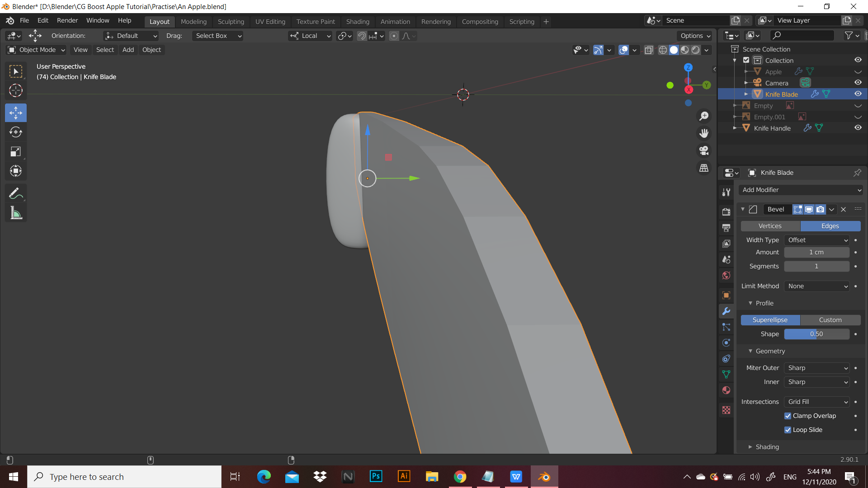The width and height of the screenshot is (868, 488).
Task: Open the Miter Outer Sharp dropdown
Action: pyautogui.click(x=817, y=368)
